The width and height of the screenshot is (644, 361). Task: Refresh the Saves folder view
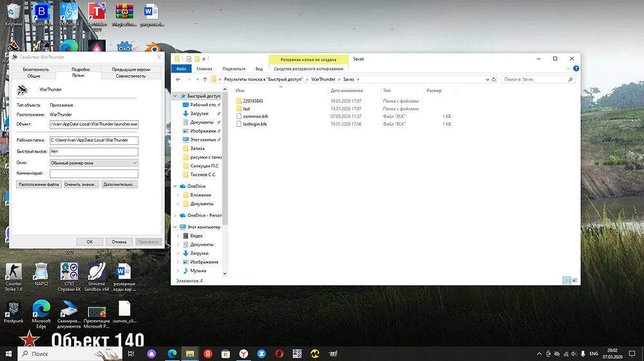pos(494,79)
